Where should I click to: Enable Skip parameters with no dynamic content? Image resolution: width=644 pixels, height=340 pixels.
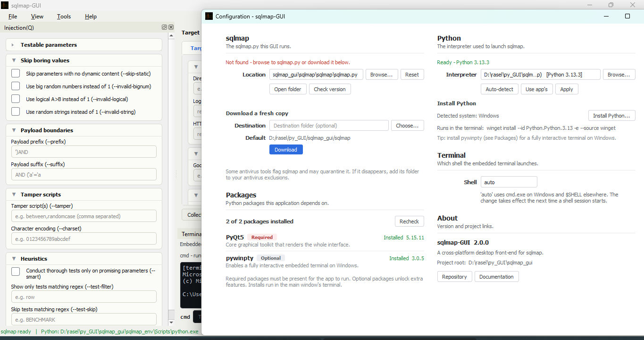[x=16, y=74]
